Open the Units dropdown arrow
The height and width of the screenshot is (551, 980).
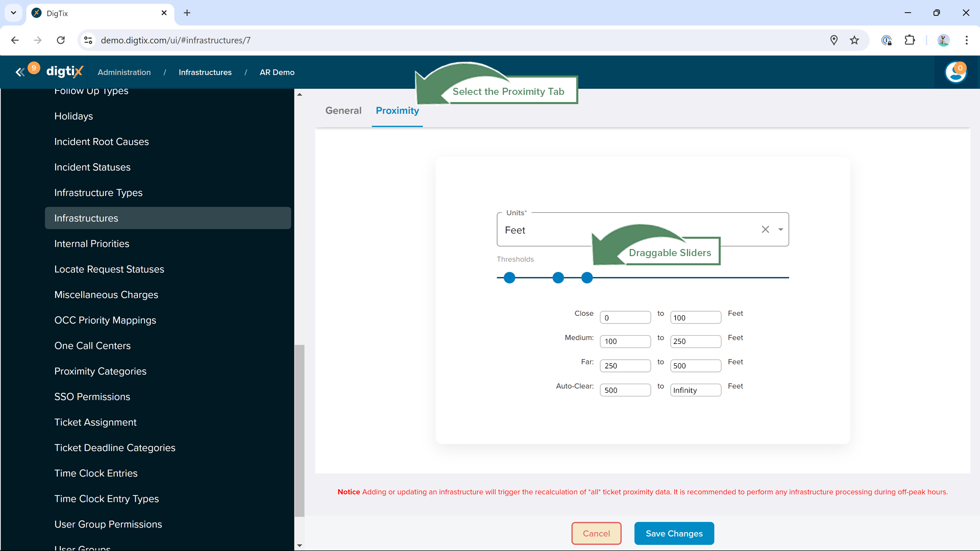pyautogui.click(x=780, y=230)
